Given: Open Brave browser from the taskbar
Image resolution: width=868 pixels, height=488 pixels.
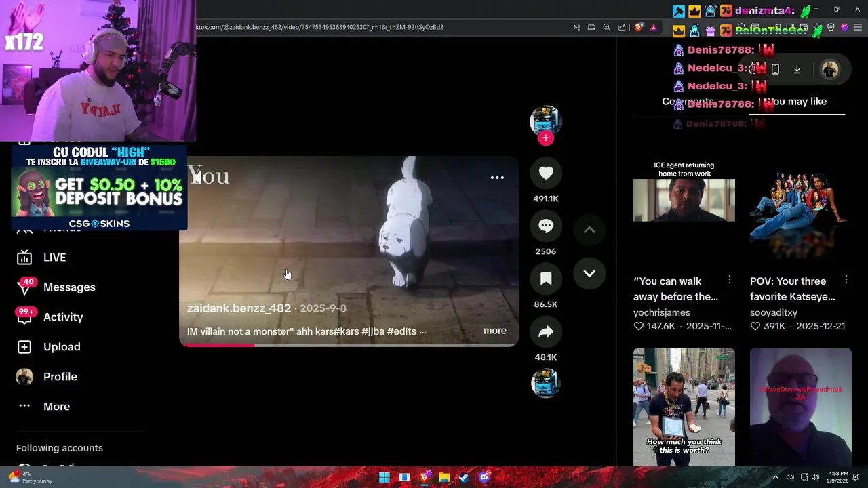Looking at the screenshot, I should click(425, 477).
